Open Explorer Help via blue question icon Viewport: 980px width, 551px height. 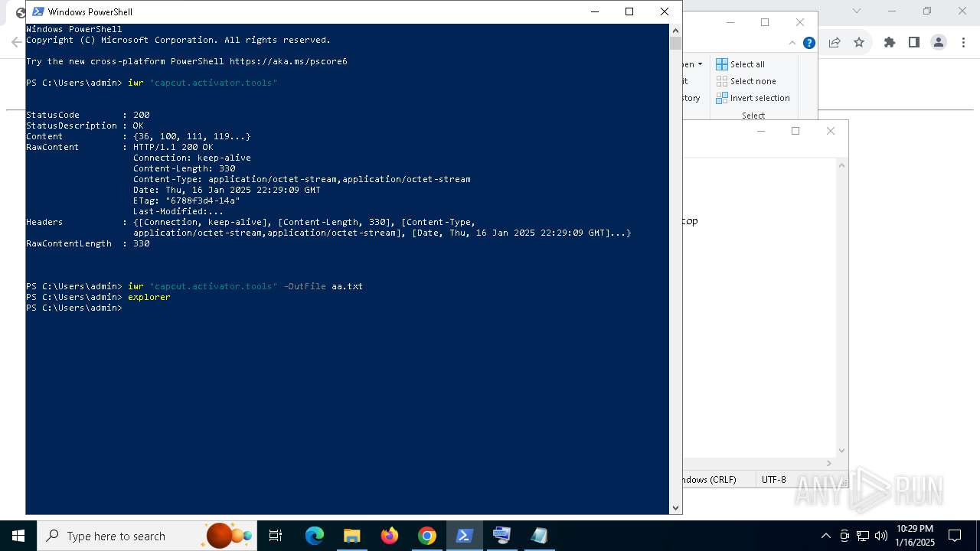pos(808,43)
